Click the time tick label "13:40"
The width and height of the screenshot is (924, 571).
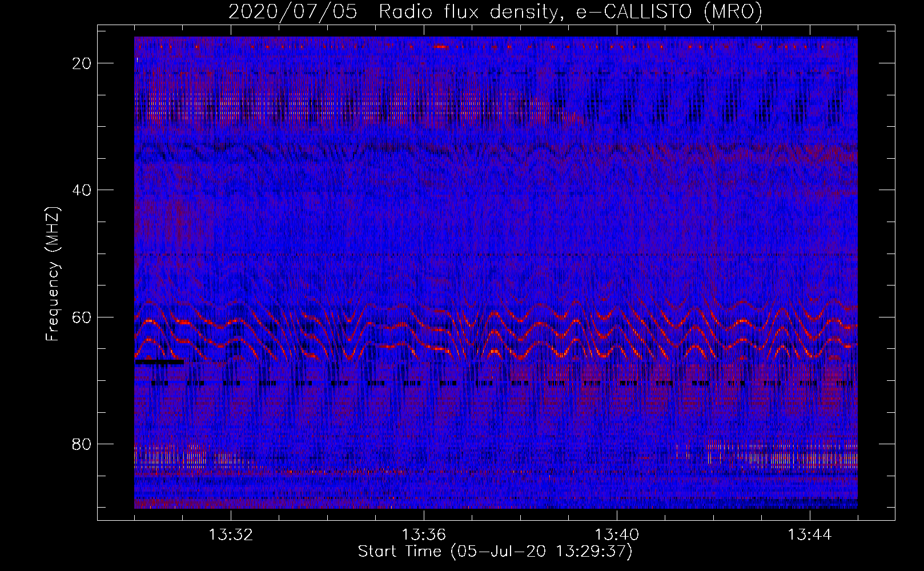click(x=617, y=535)
